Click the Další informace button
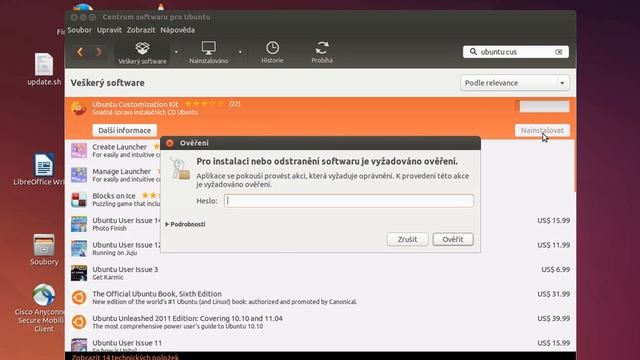Viewport: 640px width, 360px height. [124, 130]
